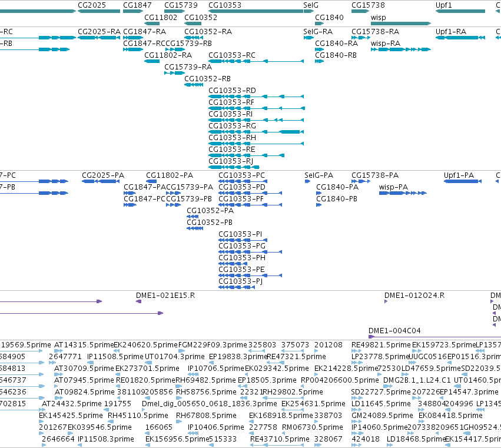Screen dimensions: 501x448
Task: Click protein CG10353-PJ label
Action: [x=241, y=281]
